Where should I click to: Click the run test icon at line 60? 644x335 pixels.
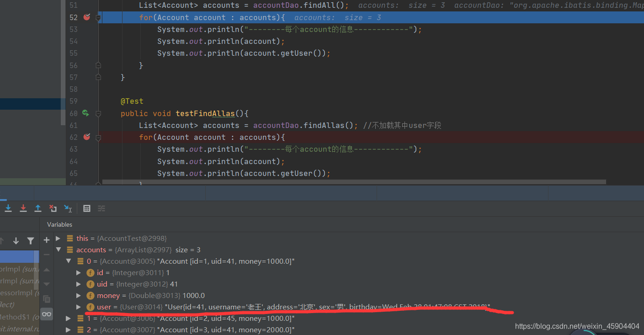[x=85, y=113]
